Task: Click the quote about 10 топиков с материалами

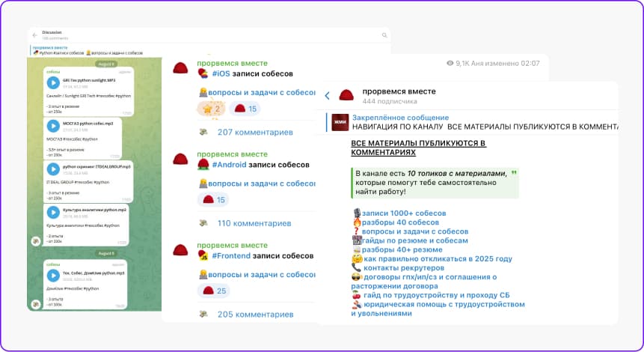Action: 435,183
